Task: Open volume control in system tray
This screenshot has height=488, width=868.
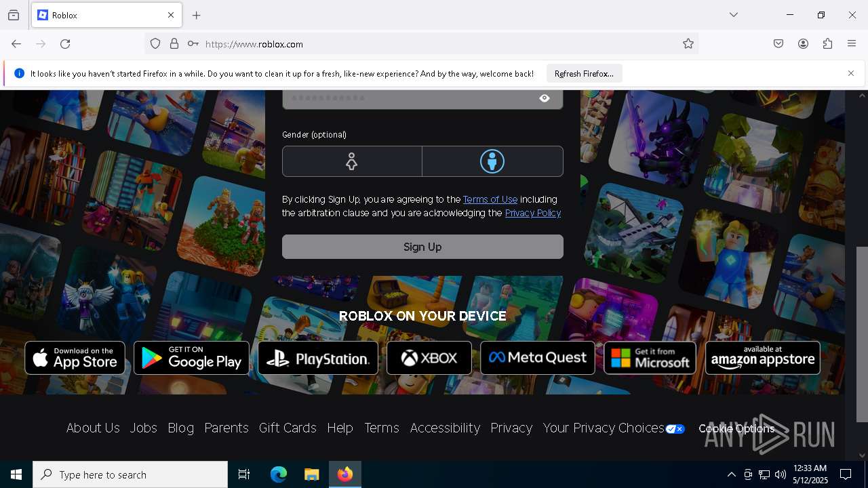Action: (x=781, y=474)
